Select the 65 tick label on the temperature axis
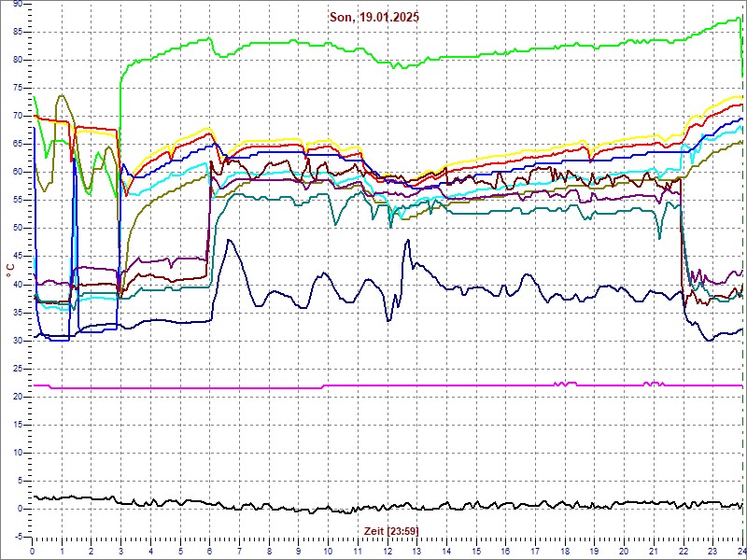 17,145
